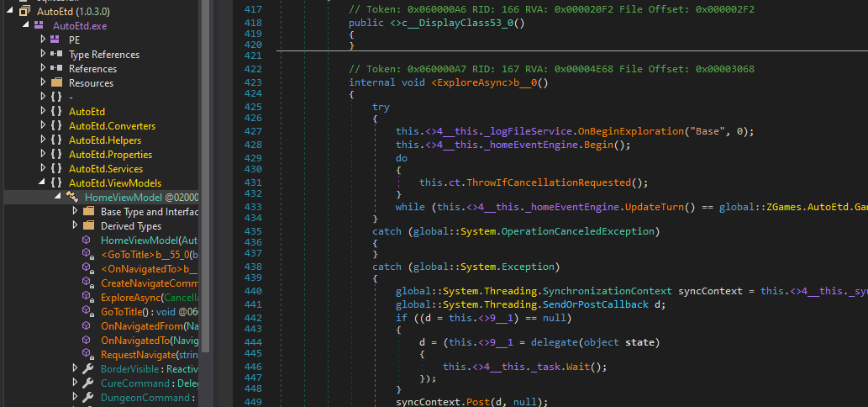Image resolution: width=868 pixels, height=407 pixels.
Task: Click the ExploreAsync method icon
Action: tap(87, 298)
